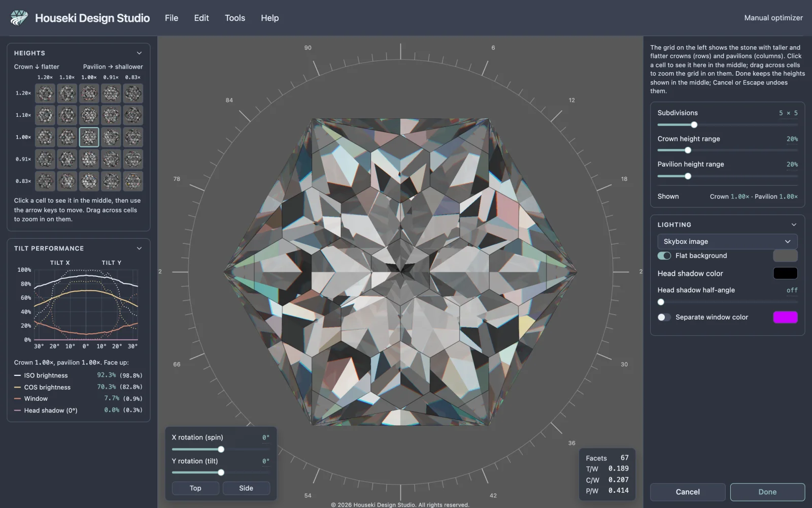812x508 pixels.
Task: Select grid cell crown 1.10× pavilion 0.91×
Action: coord(111,115)
